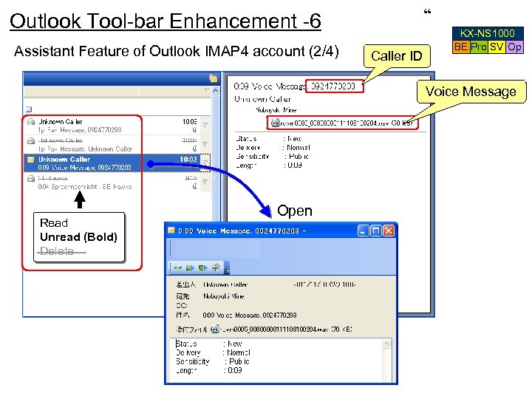Viewport: 532px width, 399px height.
Task: Click the sort arrow in mail list column header
Action: click(207, 91)
